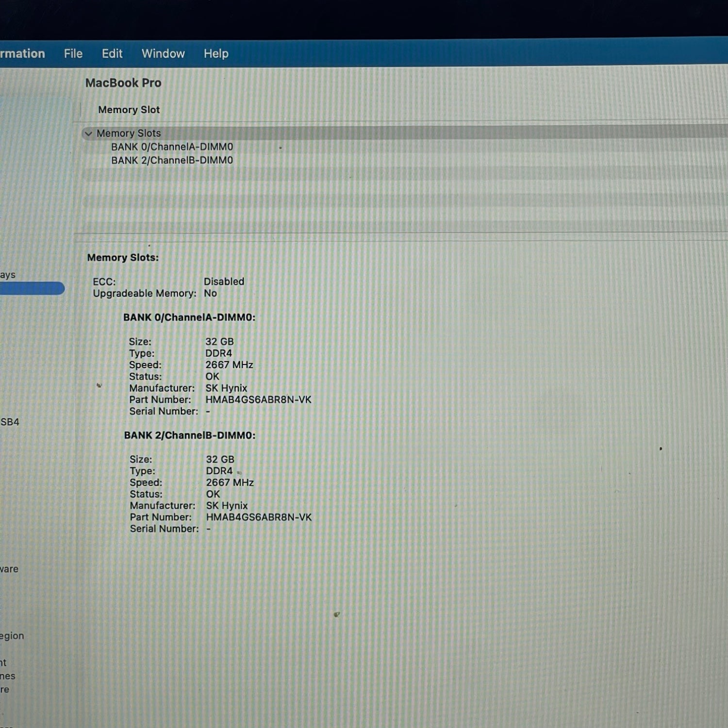Click the 'OK' status under BANK 0 details
Screen dimensions: 728x728
coord(212,377)
